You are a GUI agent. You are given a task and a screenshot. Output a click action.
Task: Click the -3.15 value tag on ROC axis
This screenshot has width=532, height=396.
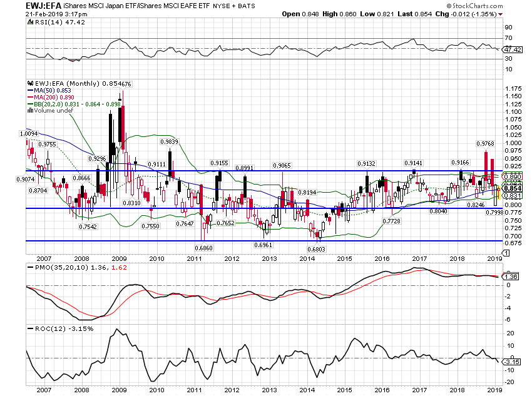pyautogui.click(x=511, y=362)
